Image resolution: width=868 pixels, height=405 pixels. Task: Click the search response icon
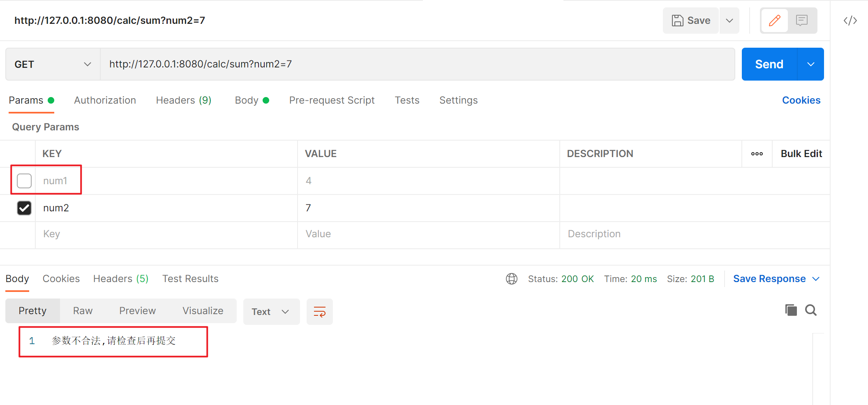(x=810, y=310)
